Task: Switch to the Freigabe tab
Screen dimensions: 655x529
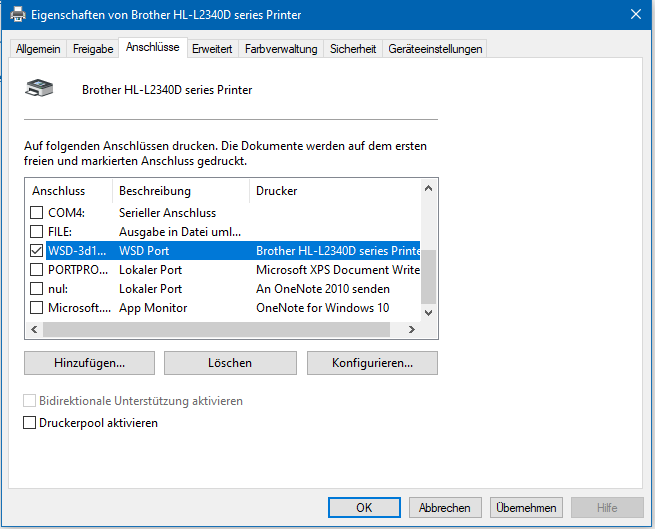Action: coord(93,49)
